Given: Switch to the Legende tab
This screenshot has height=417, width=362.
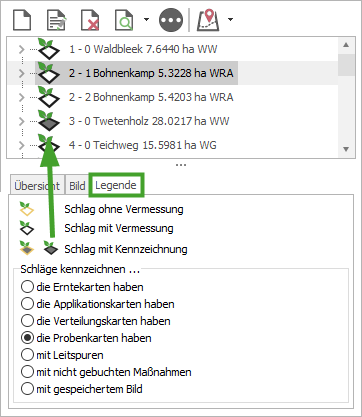Looking at the screenshot, I should pyautogui.click(x=116, y=185).
